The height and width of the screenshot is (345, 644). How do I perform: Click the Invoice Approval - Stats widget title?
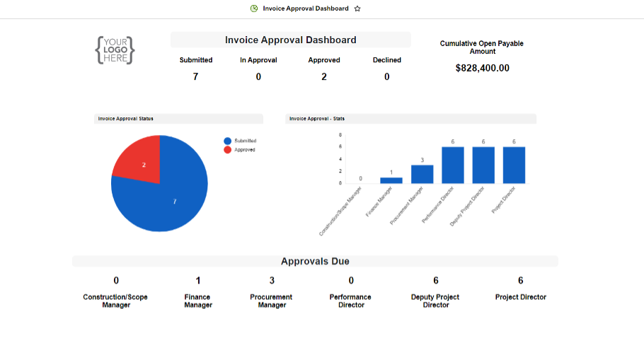click(x=317, y=119)
